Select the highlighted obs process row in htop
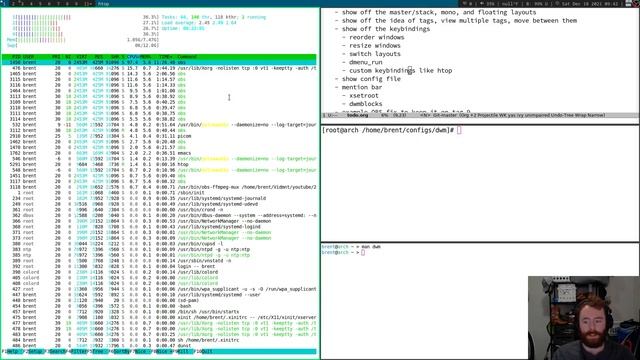640x360 pixels. coord(159,62)
